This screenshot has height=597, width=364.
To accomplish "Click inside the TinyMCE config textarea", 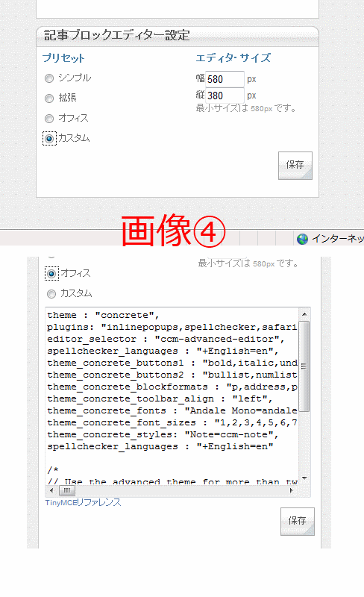I will 172,396.
